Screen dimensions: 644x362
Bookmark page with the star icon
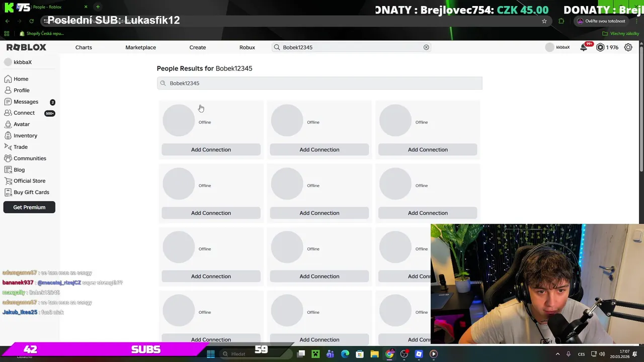click(x=544, y=21)
